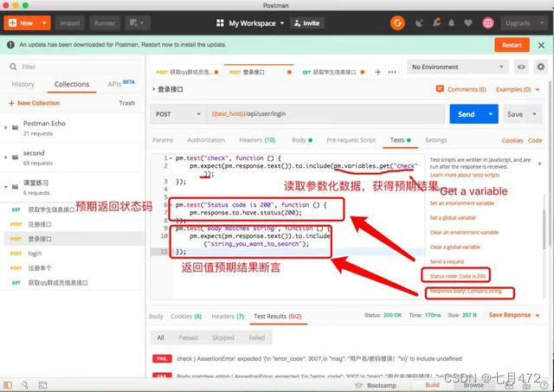Click the wrench settings icon in header
This screenshot has height=392, width=554.
point(436,23)
